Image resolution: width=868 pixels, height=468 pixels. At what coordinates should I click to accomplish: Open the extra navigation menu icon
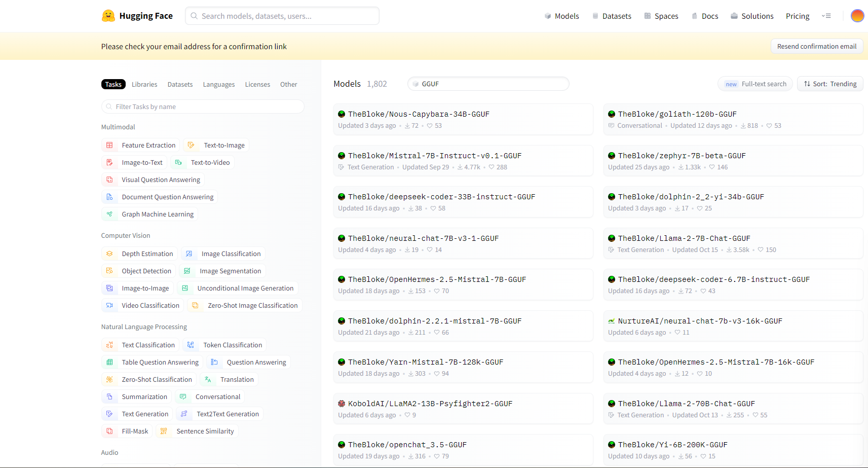tap(826, 16)
